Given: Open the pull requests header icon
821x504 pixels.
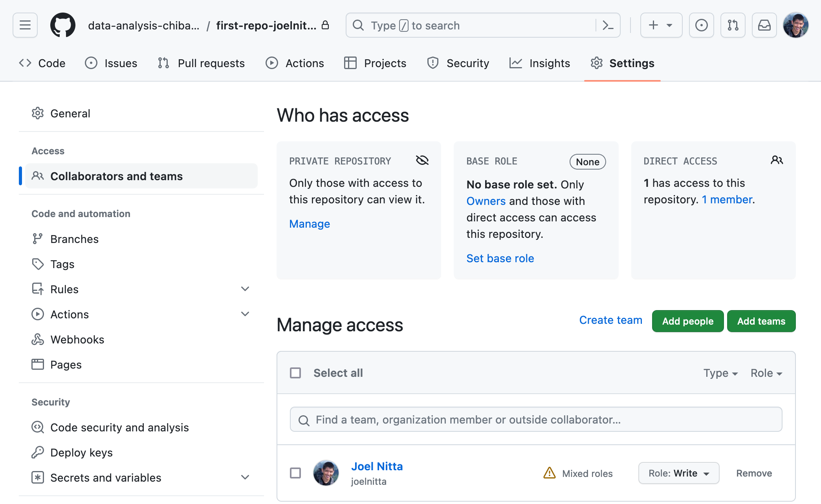Looking at the screenshot, I should 733,26.
